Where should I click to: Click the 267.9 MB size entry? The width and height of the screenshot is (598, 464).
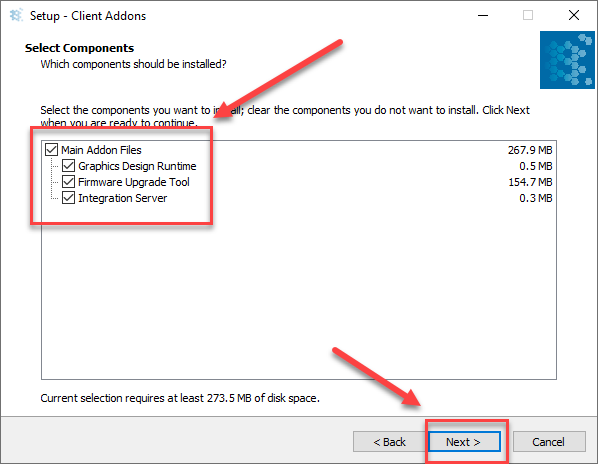530,150
